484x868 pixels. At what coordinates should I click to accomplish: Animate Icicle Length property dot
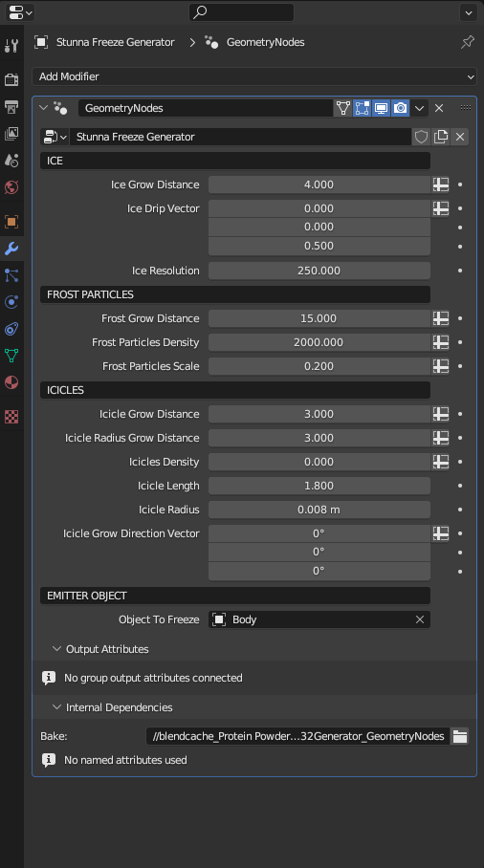click(x=460, y=486)
